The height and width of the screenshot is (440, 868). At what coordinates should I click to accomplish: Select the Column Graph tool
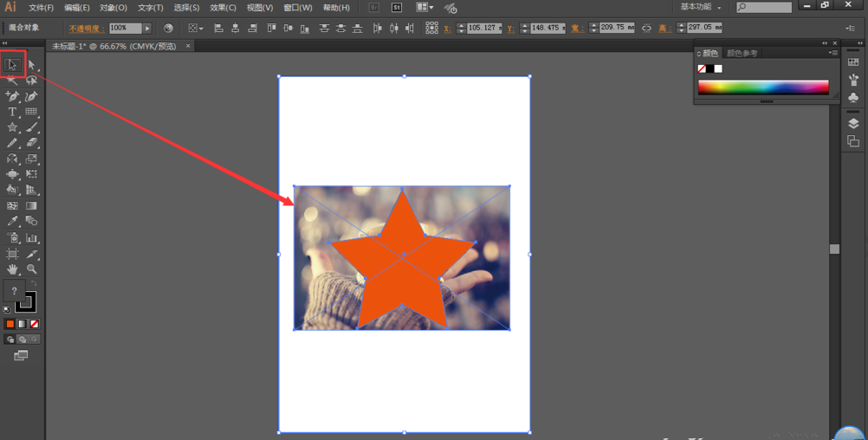click(x=31, y=238)
